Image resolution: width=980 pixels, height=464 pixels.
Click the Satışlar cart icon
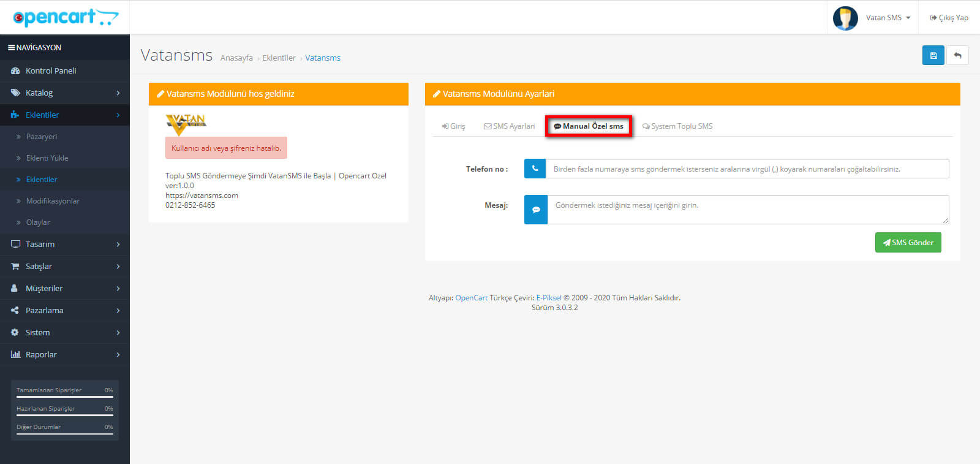(x=15, y=266)
